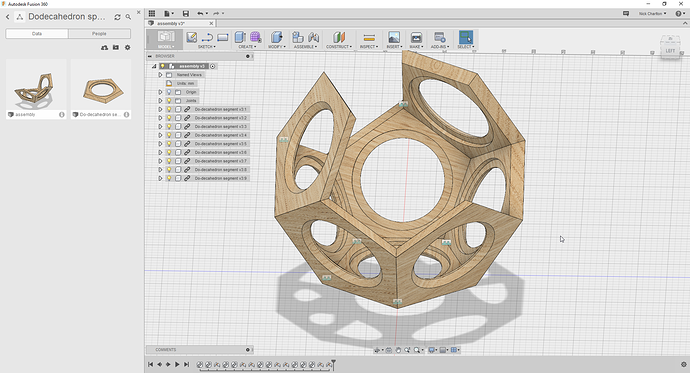Image resolution: width=690 pixels, height=373 pixels.
Task: Select the Create Sketch tool icon
Action: (x=191, y=37)
